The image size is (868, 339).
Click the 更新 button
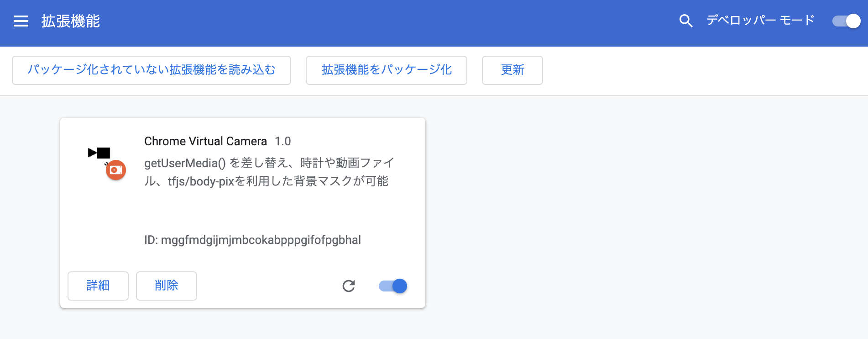[512, 70]
